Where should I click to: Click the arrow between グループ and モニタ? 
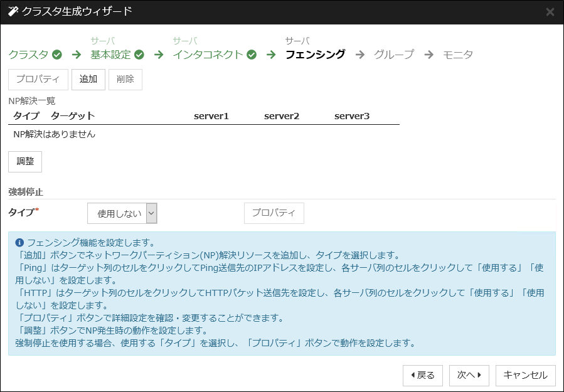pyautogui.click(x=430, y=55)
